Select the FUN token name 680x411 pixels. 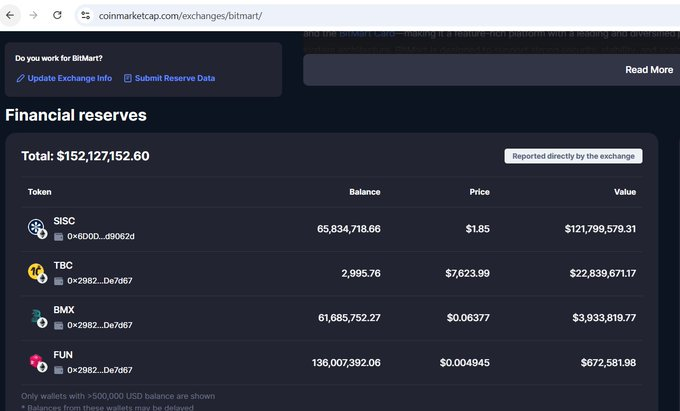[63, 355]
